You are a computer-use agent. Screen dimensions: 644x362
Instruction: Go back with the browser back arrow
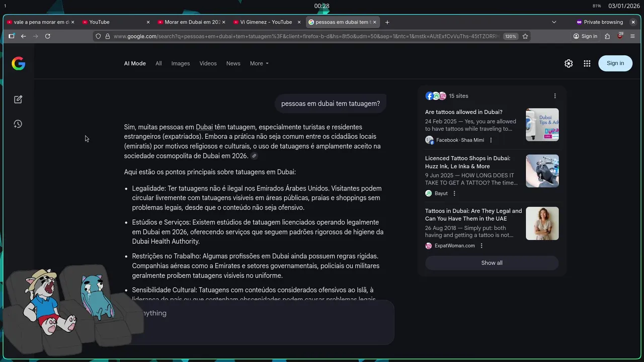[23, 36]
